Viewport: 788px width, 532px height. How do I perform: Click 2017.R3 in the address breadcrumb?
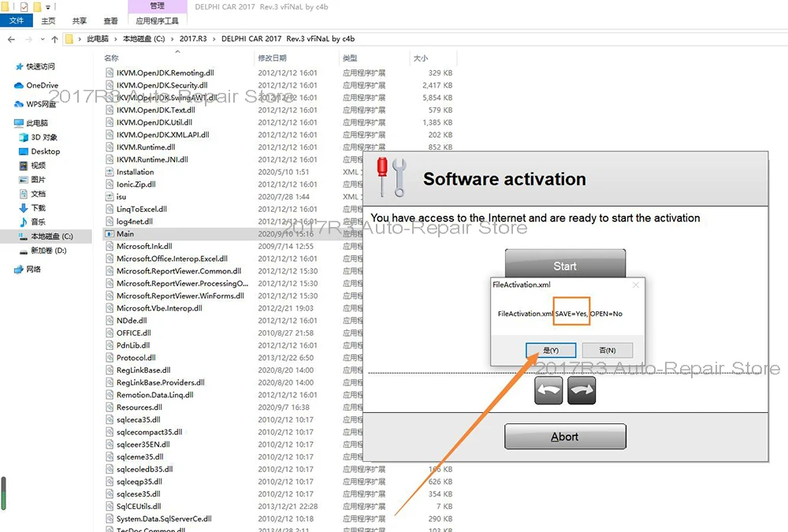tap(193, 39)
